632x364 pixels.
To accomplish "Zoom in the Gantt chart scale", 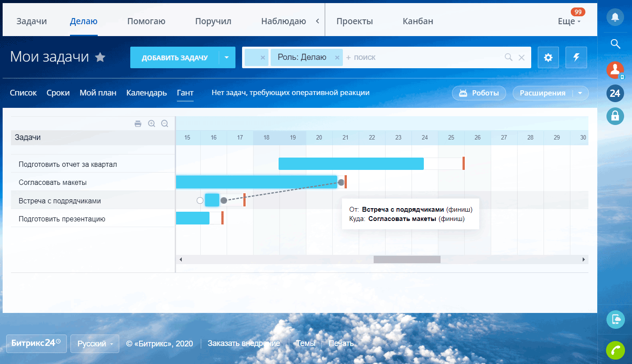I will tap(151, 124).
